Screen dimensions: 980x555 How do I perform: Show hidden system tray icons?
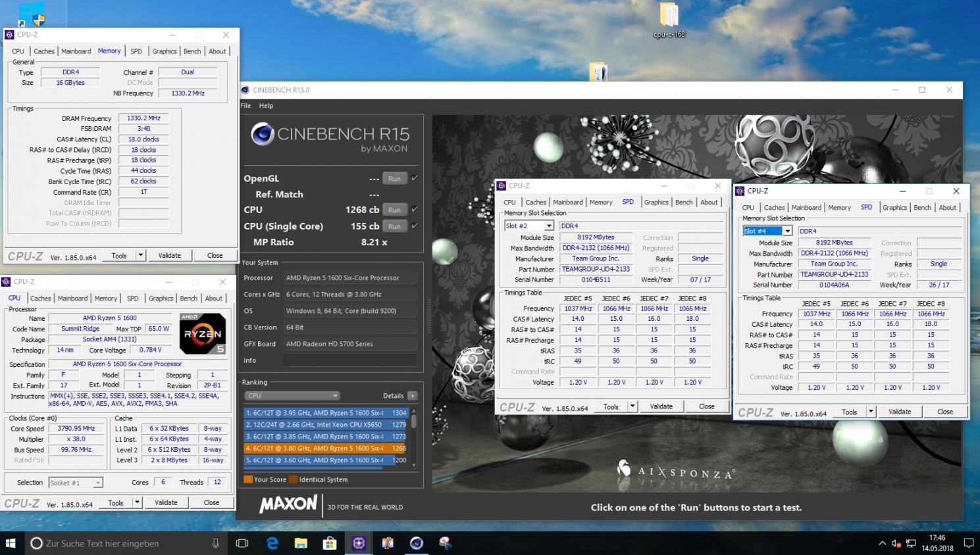point(882,544)
